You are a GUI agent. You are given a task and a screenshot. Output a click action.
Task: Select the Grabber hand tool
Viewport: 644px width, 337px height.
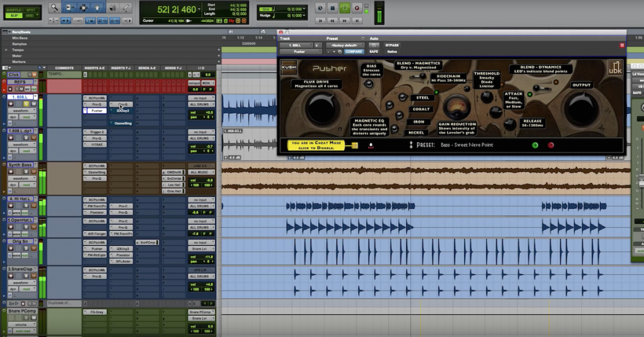coord(97,8)
